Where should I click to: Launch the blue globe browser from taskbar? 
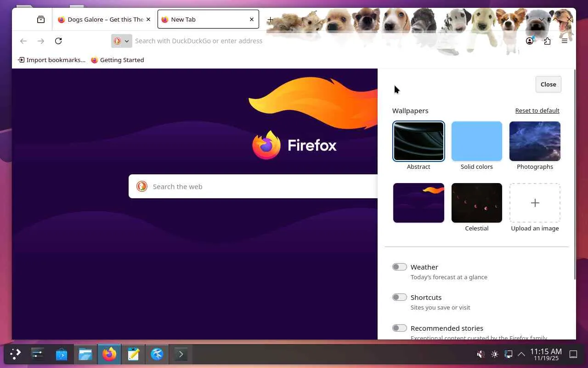pos(157,354)
